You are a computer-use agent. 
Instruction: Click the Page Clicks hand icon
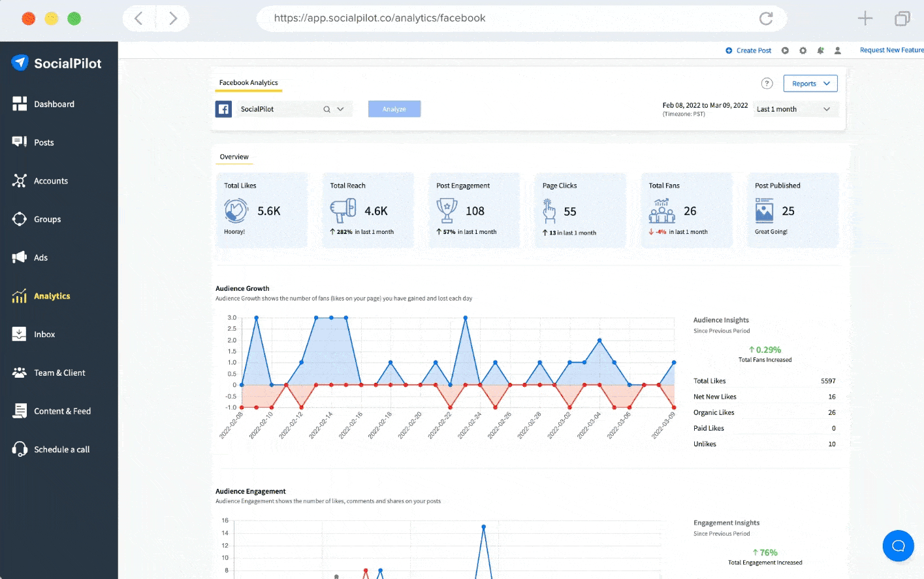pos(549,211)
